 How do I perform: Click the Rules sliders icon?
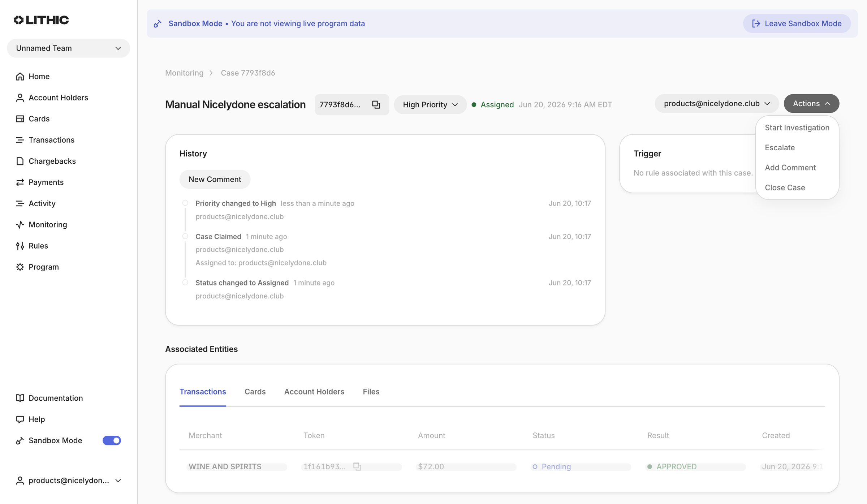click(20, 246)
